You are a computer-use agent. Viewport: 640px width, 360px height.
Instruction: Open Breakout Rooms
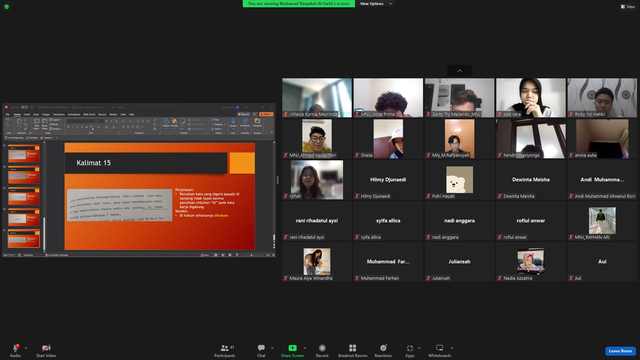click(353, 350)
